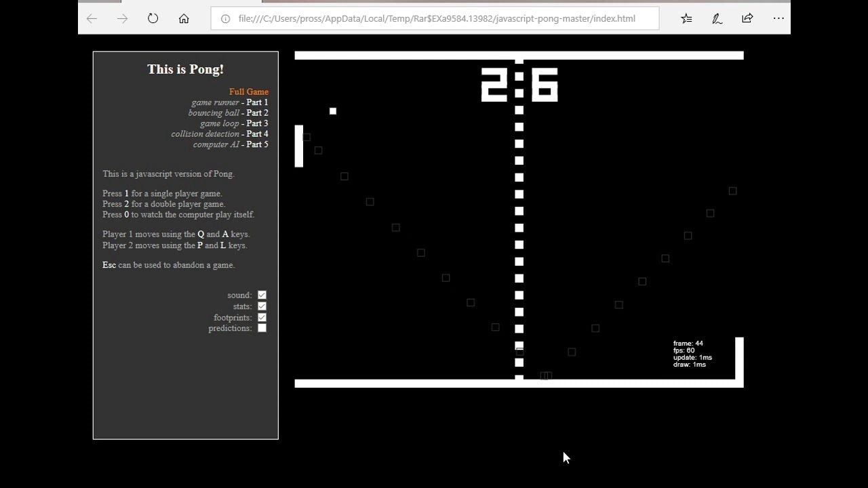Toggle the sound checkbox
Image resolution: width=868 pixels, height=488 pixels.
click(262, 295)
